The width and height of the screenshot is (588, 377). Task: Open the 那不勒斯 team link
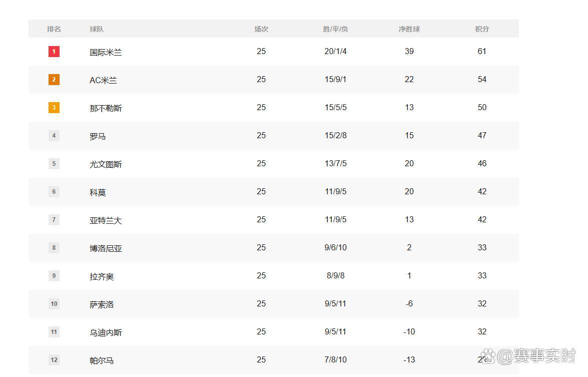click(x=106, y=108)
